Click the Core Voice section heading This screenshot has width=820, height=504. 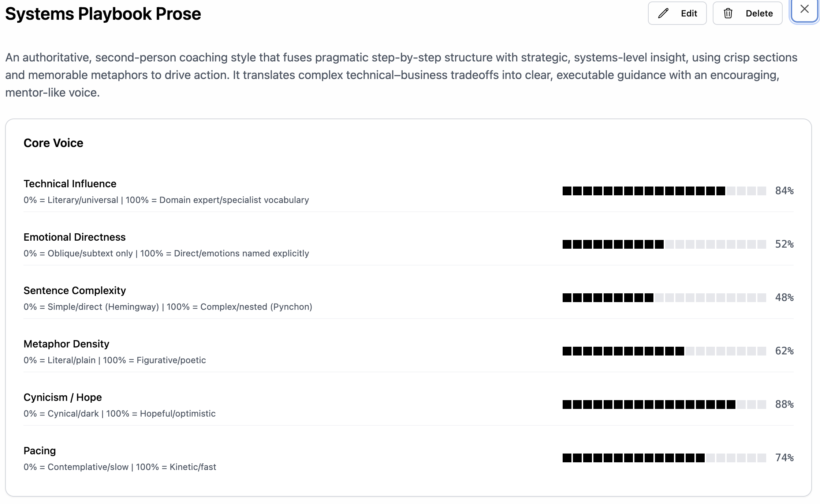tap(53, 143)
